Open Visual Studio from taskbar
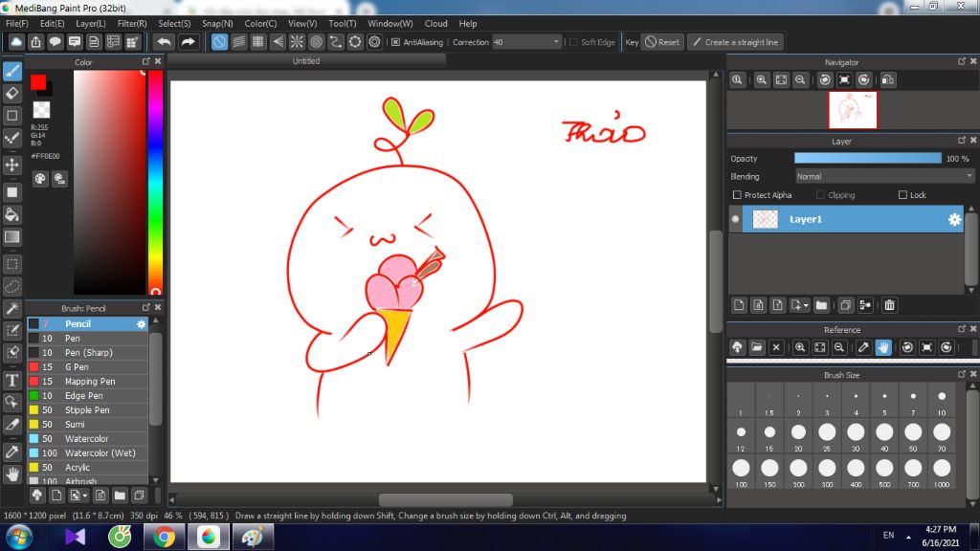 [75, 538]
